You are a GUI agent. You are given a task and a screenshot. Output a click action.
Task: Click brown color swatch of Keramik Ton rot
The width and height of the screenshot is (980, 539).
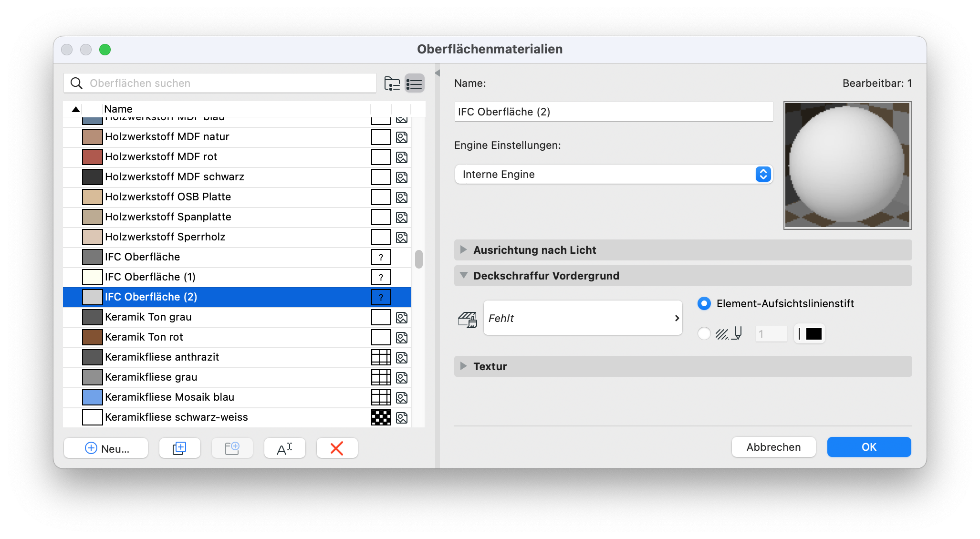(93, 337)
